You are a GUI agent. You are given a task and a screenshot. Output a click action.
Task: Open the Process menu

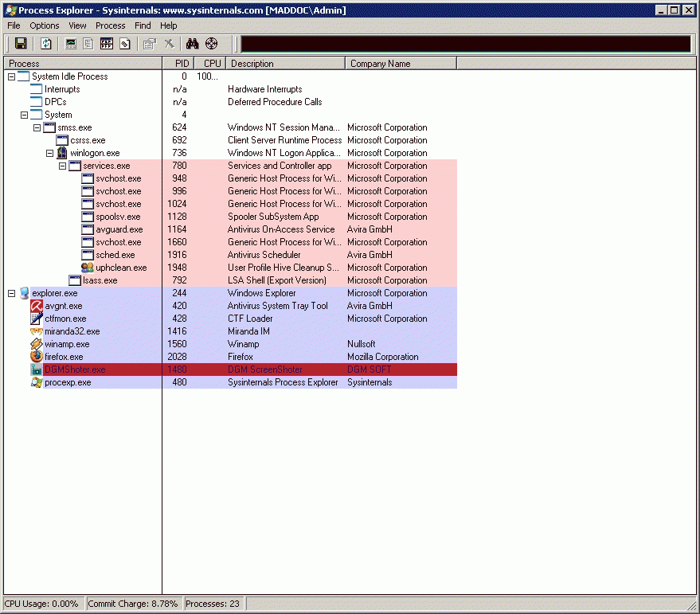[x=110, y=25]
